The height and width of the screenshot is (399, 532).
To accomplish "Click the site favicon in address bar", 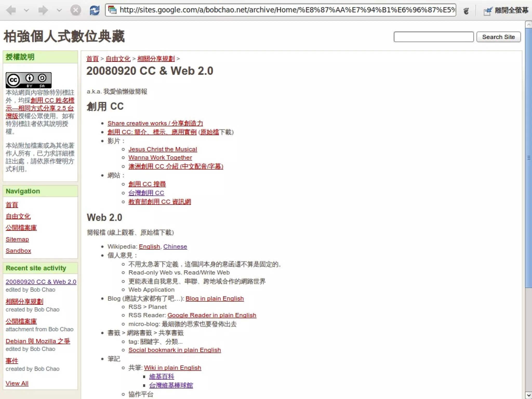I will pos(112,10).
